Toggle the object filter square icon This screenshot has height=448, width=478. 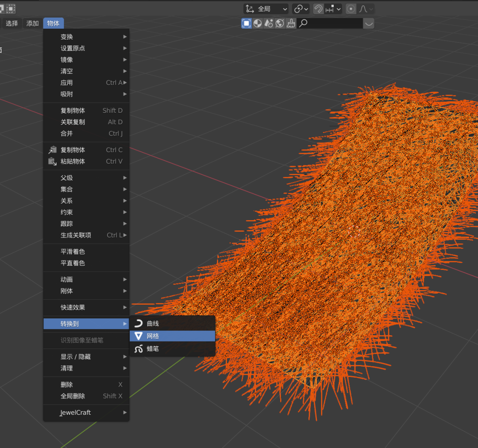pyautogui.click(x=247, y=23)
